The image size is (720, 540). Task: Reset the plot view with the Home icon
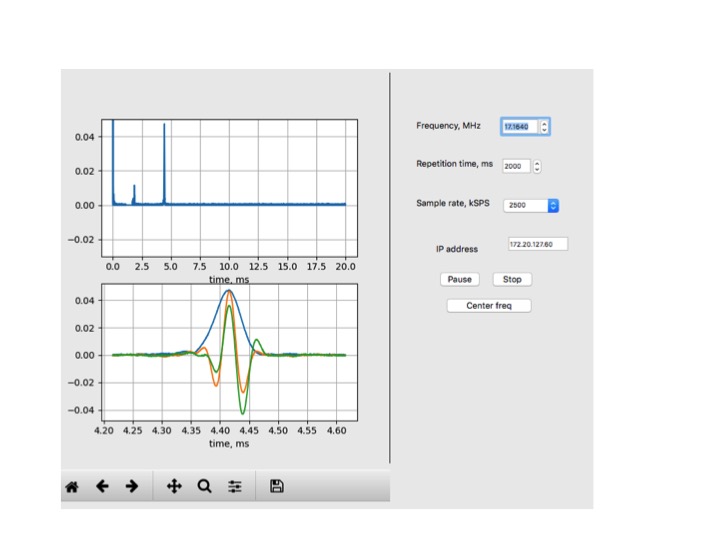click(72, 487)
